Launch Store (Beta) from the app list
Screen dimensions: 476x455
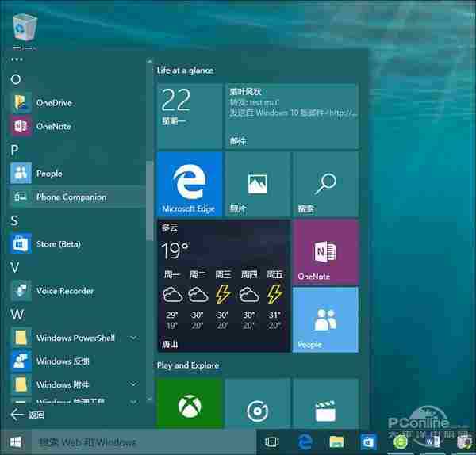click(x=58, y=244)
